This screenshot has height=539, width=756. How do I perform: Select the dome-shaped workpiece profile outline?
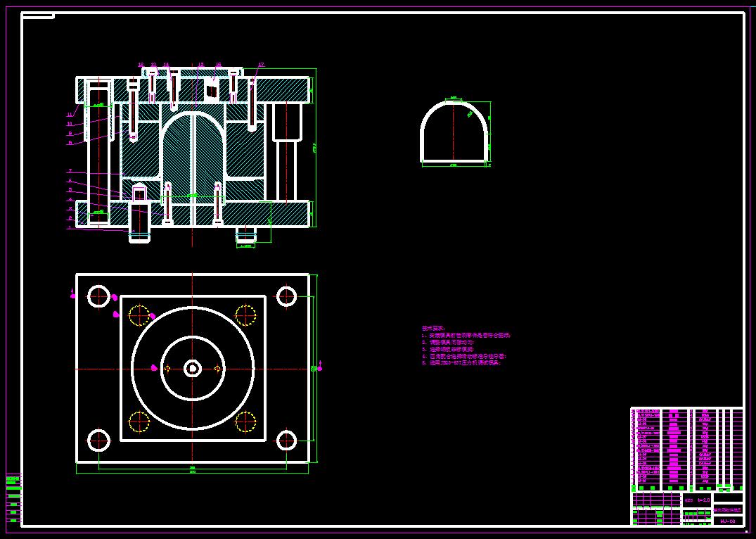click(453, 131)
